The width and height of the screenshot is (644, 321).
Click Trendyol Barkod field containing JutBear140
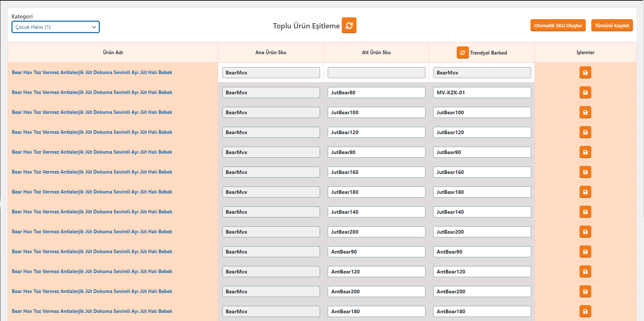pos(482,212)
